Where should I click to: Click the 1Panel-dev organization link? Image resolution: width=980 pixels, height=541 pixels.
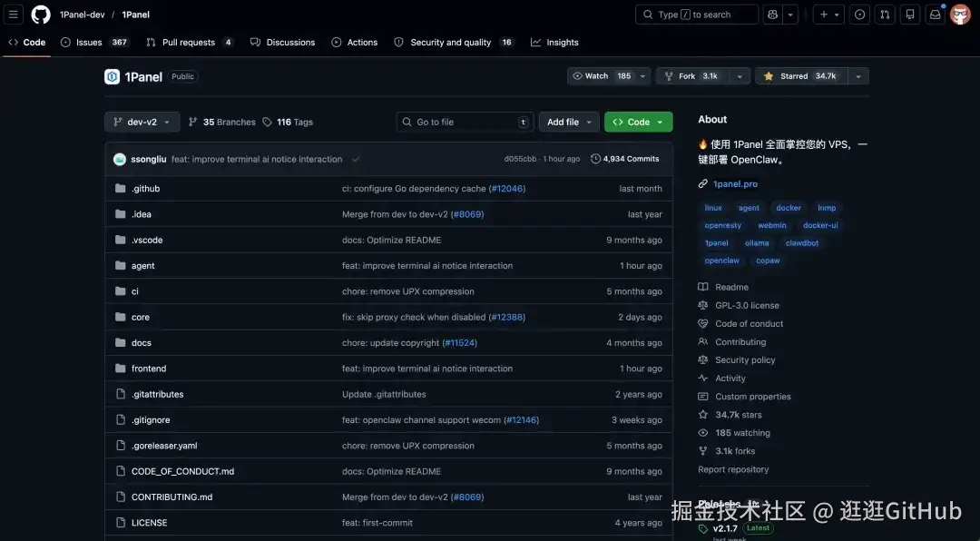pyautogui.click(x=82, y=15)
